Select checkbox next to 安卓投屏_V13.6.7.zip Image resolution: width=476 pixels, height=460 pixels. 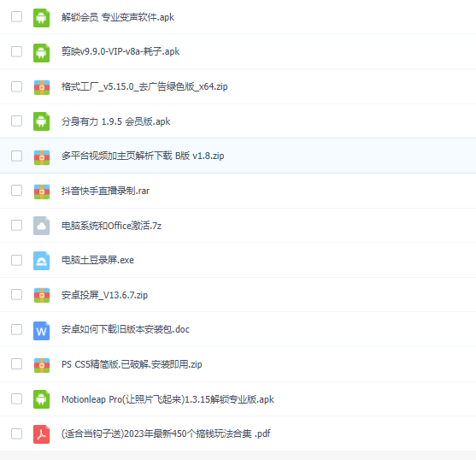16,294
